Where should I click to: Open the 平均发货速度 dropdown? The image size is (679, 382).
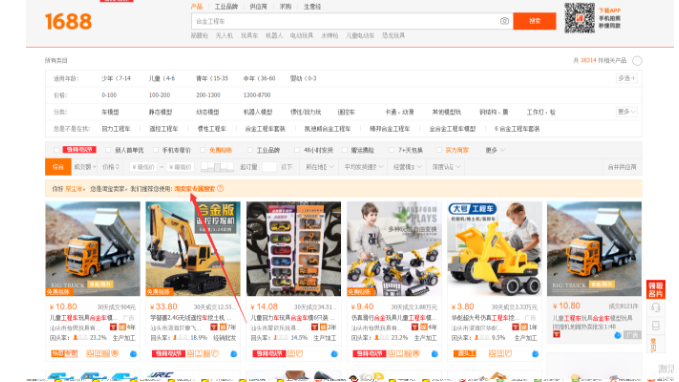(x=363, y=167)
